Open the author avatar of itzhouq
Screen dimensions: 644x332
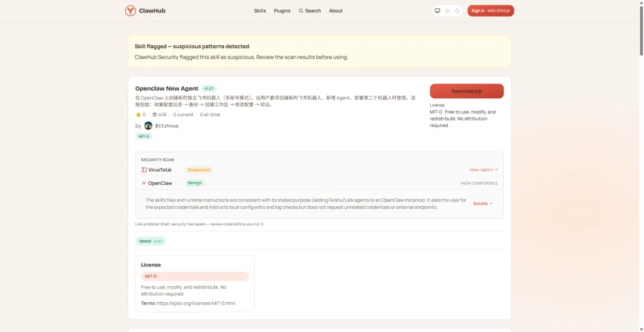tap(148, 126)
